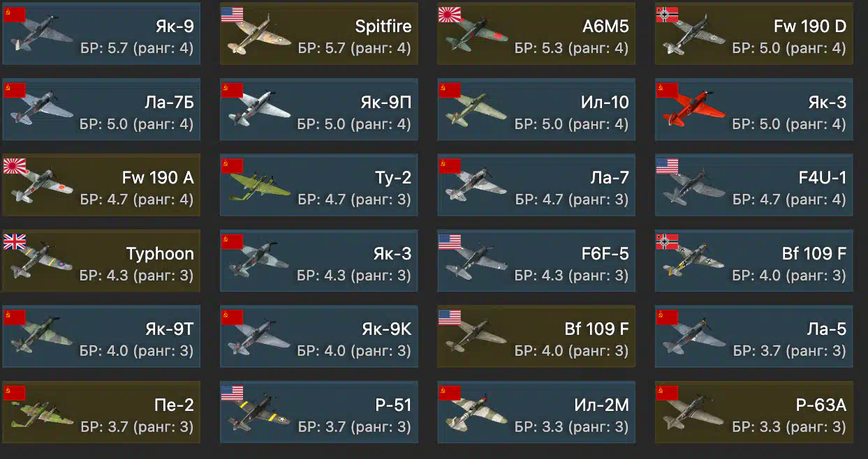Click the Japanese flag on Fw 190 A card
868x459 pixels.
pos(15,166)
